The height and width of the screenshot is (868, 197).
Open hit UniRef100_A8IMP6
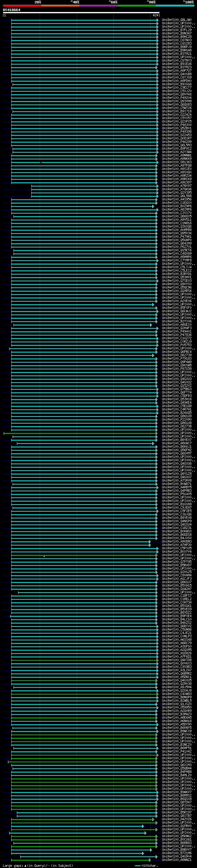[177, 210]
